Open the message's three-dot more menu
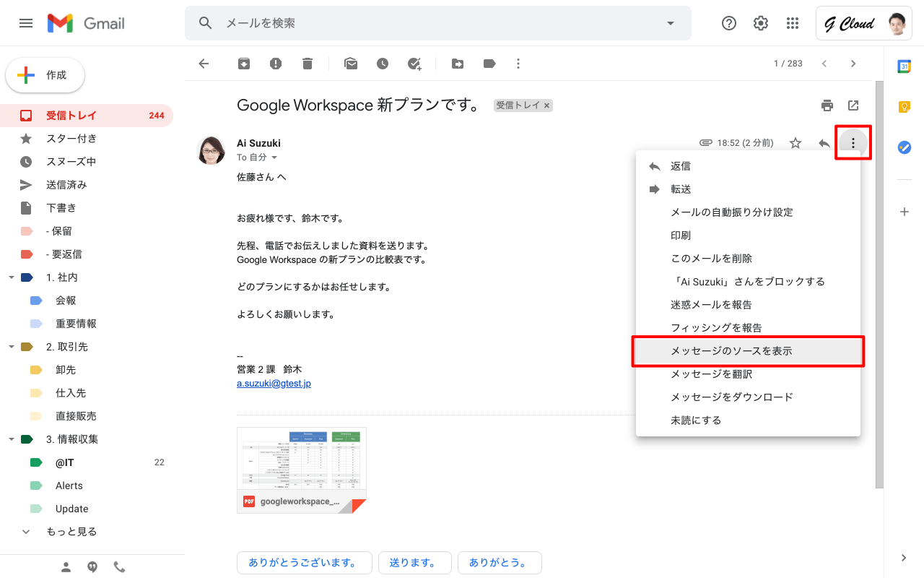924x578 pixels. tap(853, 143)
